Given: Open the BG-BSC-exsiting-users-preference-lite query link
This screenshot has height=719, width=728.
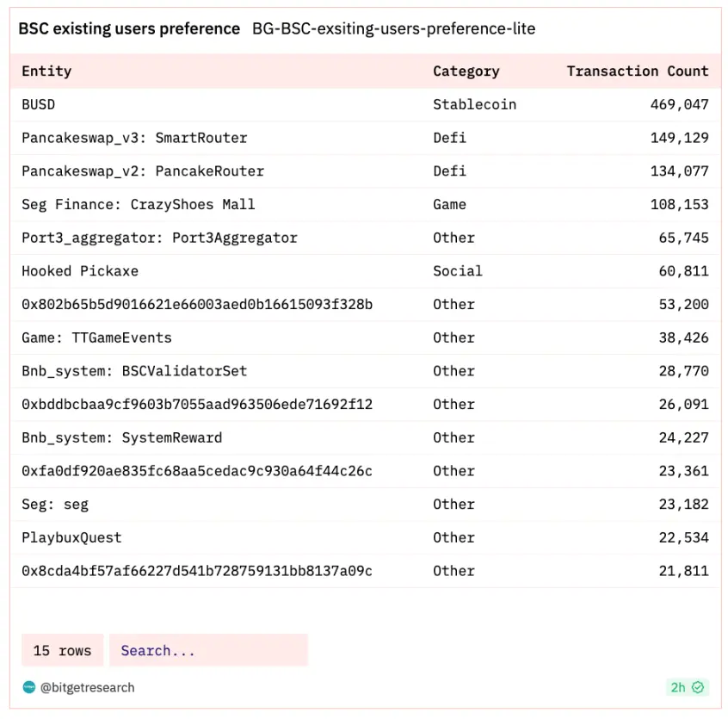Looking at the screenshot, I should tap(393, 29).
